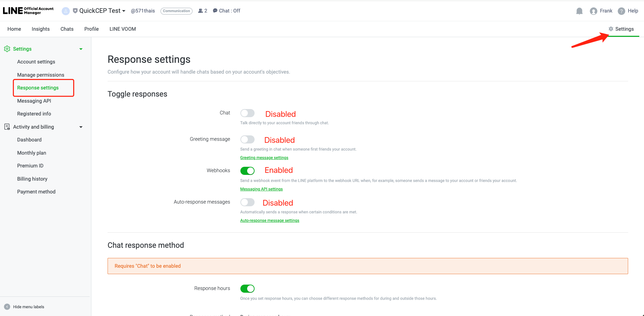Open Billing history in sidebar
Screen dimensions: 644x316
pos(32,179)
